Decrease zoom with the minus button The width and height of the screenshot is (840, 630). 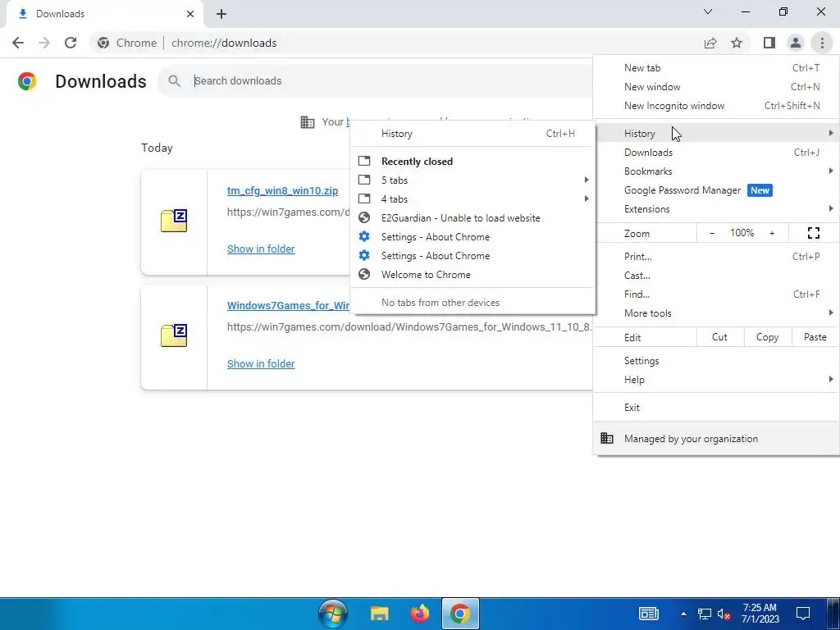click(x=712, y=233)
